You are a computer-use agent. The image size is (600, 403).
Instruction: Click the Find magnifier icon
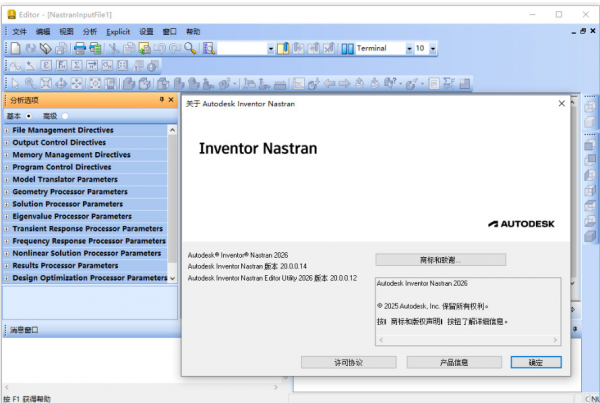pos(190,48)
